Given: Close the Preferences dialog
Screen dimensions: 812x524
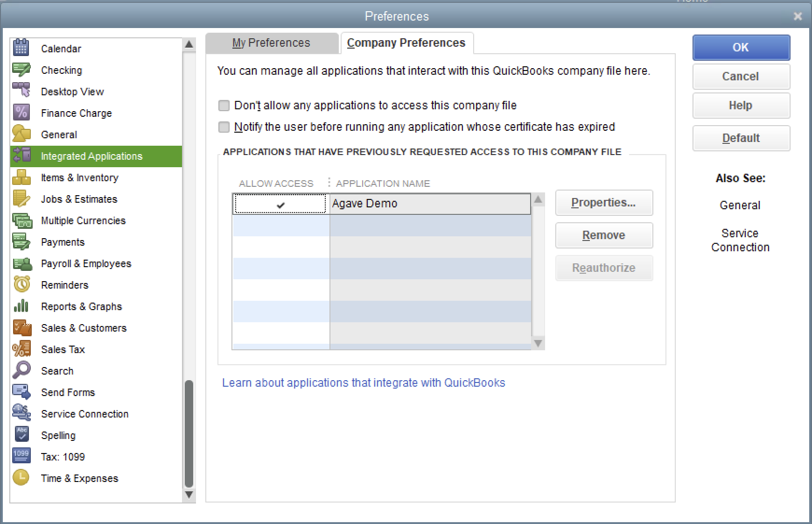Looking at the screenshot, I should [798, 16].
